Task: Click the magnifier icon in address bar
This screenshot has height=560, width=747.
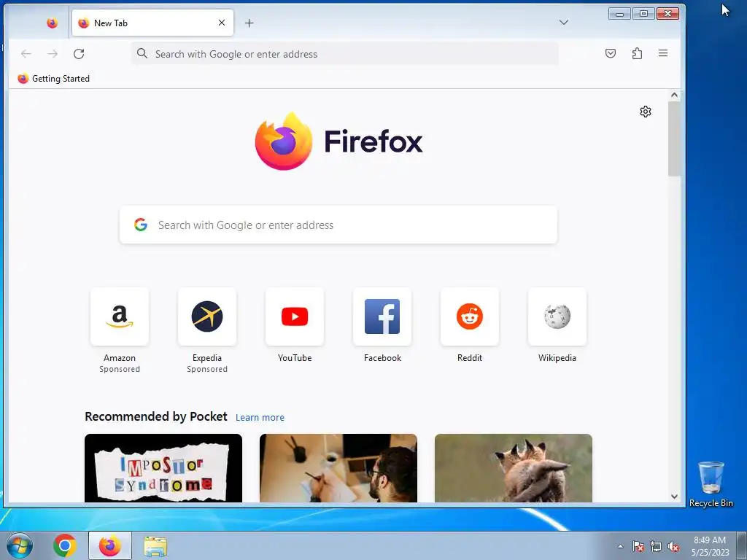Action: [x=142, y=53]
